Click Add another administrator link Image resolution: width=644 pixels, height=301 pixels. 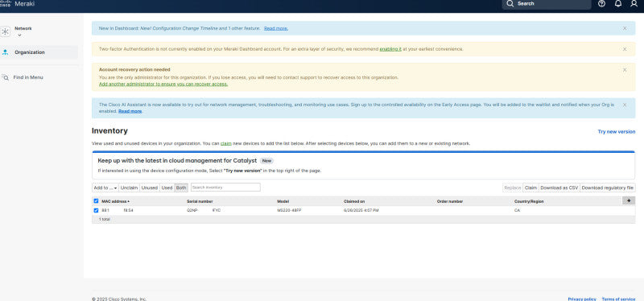point(163,85)
